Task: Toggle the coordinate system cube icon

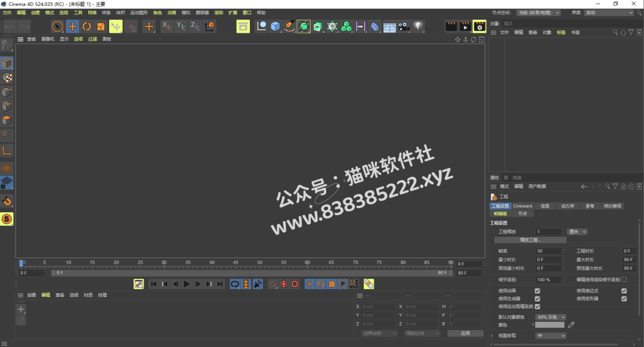Action: 209,26
